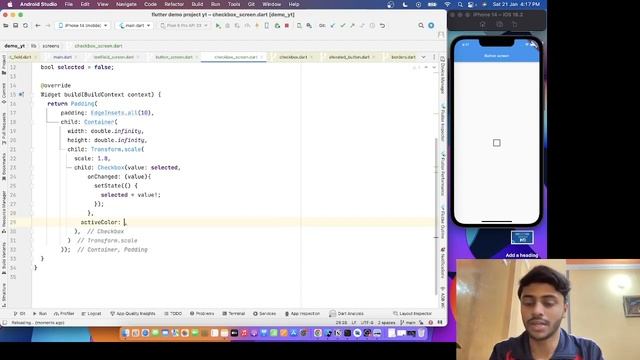Open the Project tool window on left
Image resolution: width=640 pixels, height=360 pixels.
[4, 64]
